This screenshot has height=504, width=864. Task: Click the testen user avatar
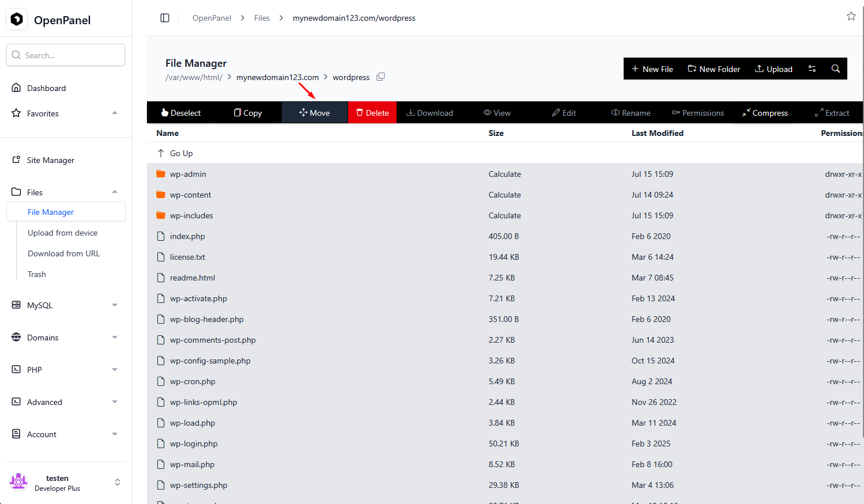(18, 482)
